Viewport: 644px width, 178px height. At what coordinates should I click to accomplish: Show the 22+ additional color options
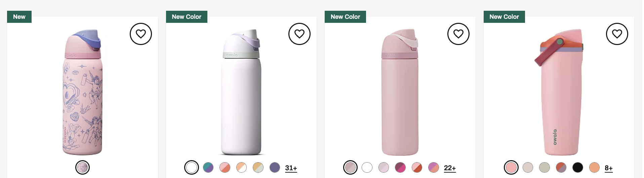coord(450,168)
